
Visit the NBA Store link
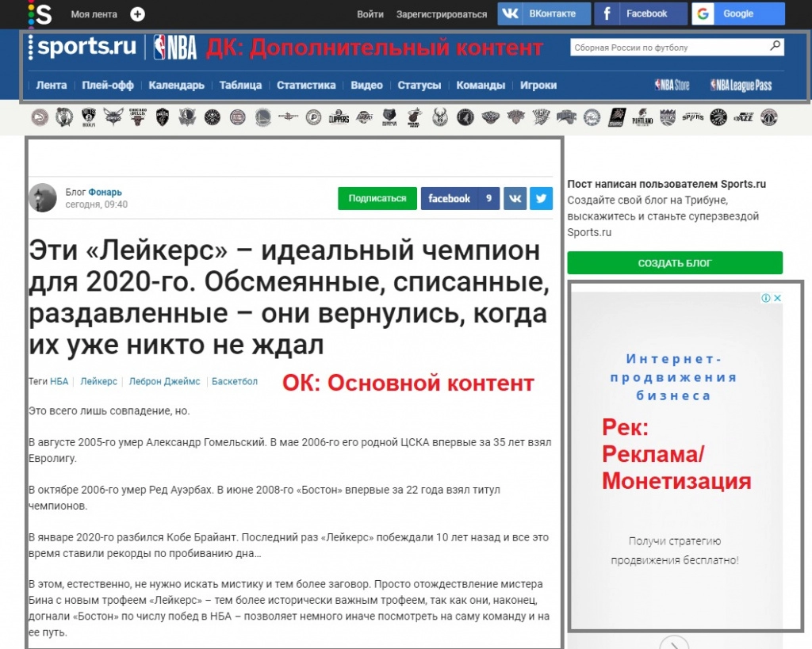672,85
